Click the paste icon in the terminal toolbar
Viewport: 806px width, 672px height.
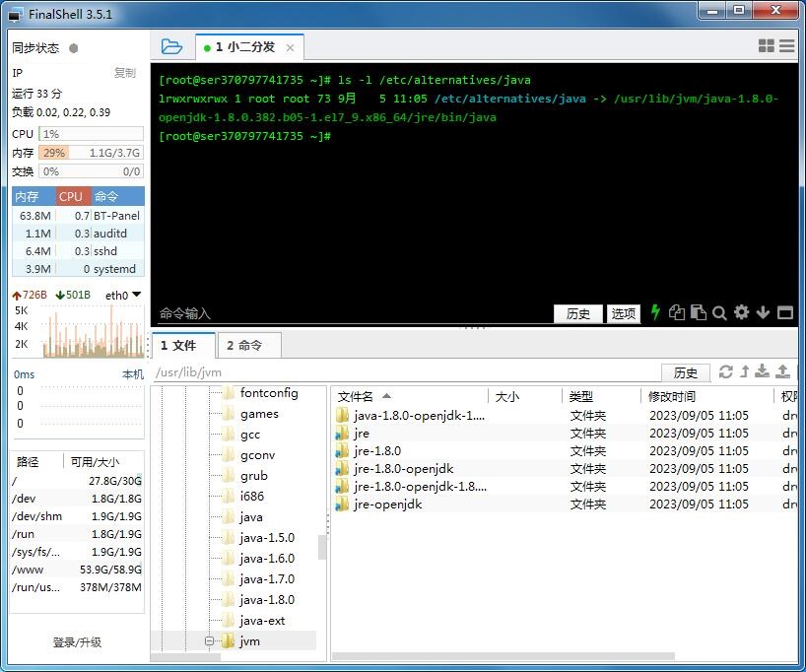[x=700, y=312]
